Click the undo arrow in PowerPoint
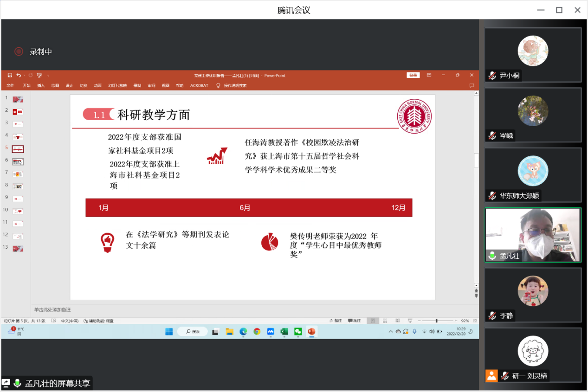 click(x=18, y=75)
